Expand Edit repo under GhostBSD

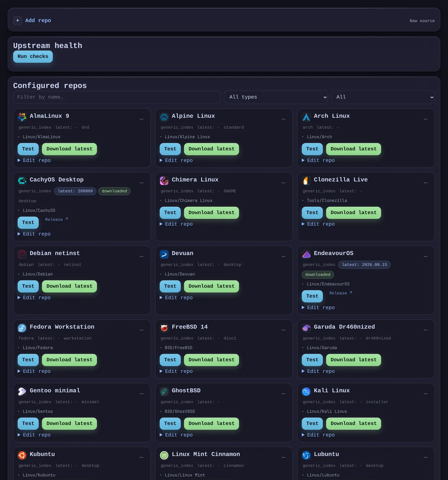click(176, 435)
